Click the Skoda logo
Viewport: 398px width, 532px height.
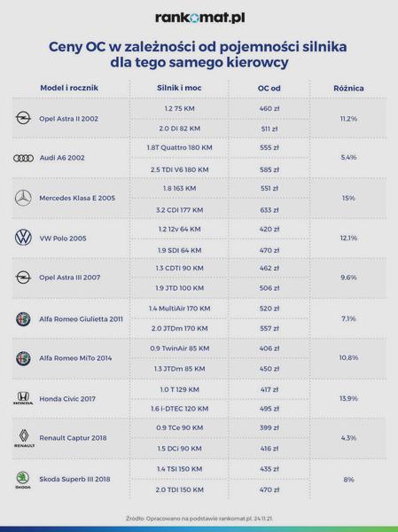pyautogui.click(x=23, y=480)
